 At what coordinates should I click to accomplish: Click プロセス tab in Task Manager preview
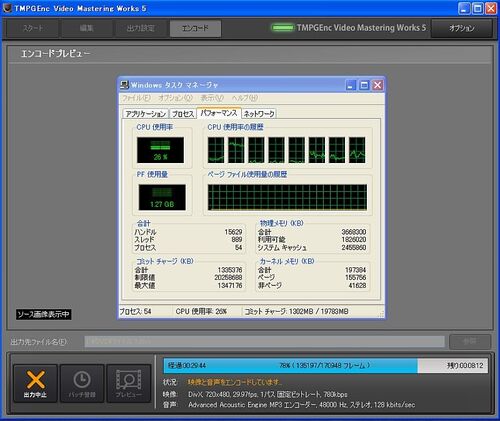[183, 114]
